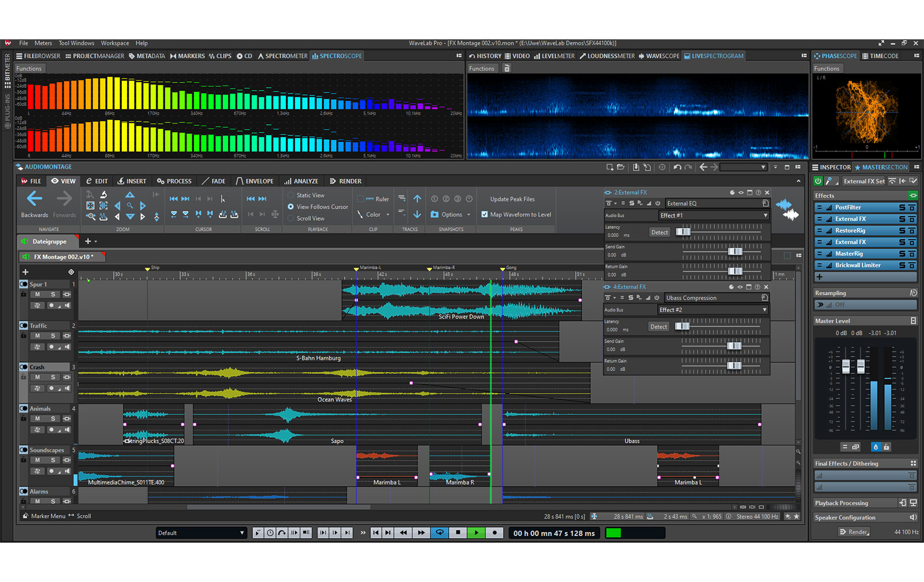Image resolution: width=924 pixels, height=582 pixels.
Task: Open dropdown arrow next to tab plus button
Action: [x=96, y=242]
